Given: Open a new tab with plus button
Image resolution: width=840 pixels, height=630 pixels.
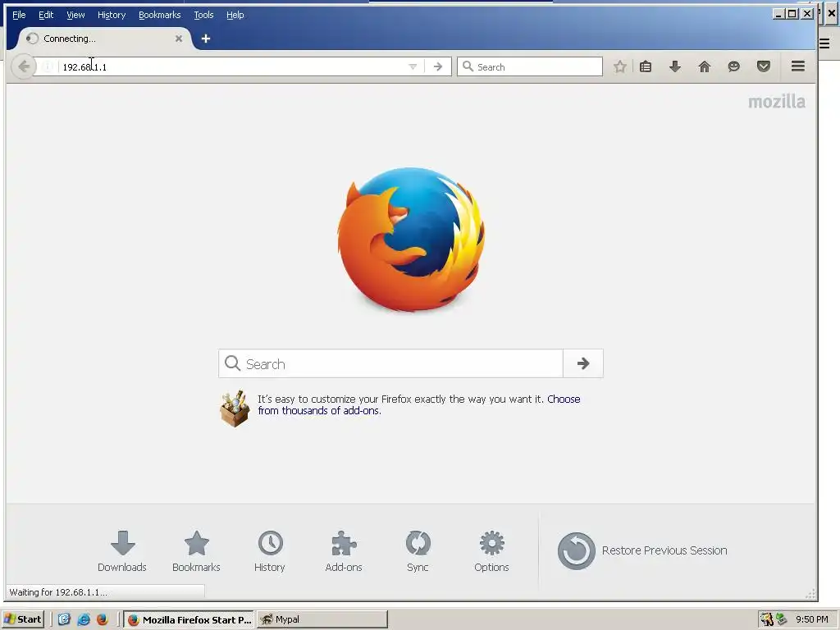Looking at the screenshot, I should (x=206, y=39).
